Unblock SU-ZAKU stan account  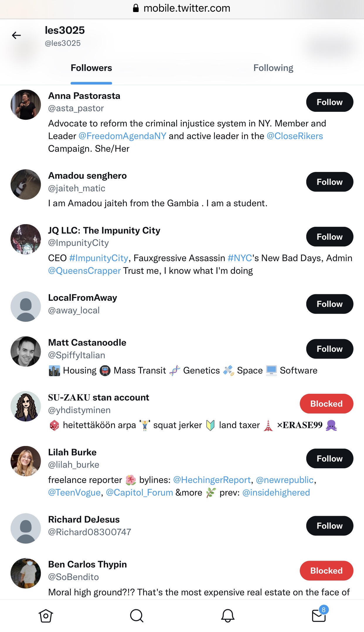[326, 404]
